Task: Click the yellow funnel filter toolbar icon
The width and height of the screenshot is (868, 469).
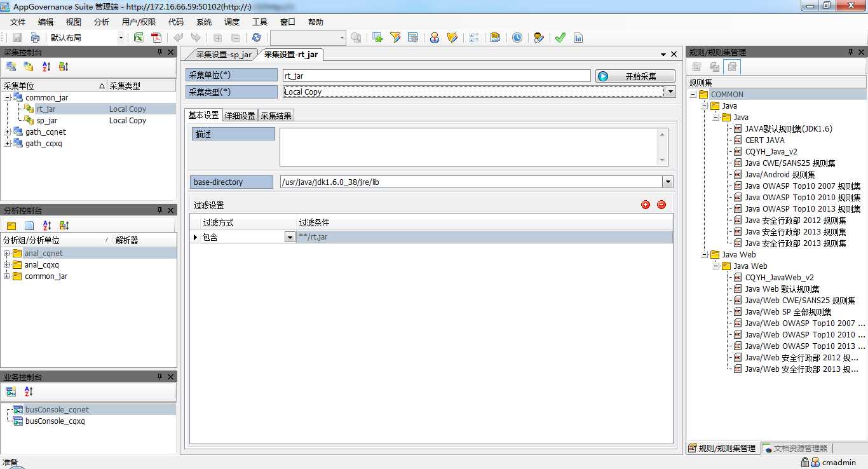Action: [395, 38]
